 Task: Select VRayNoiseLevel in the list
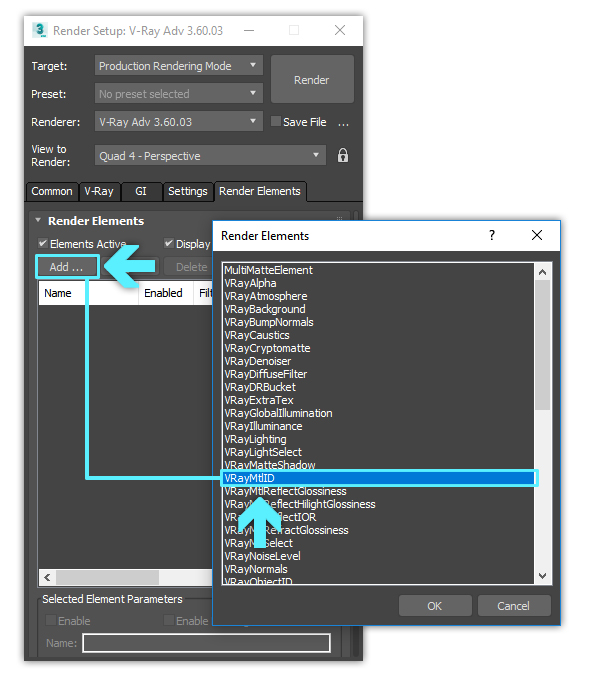378,556
